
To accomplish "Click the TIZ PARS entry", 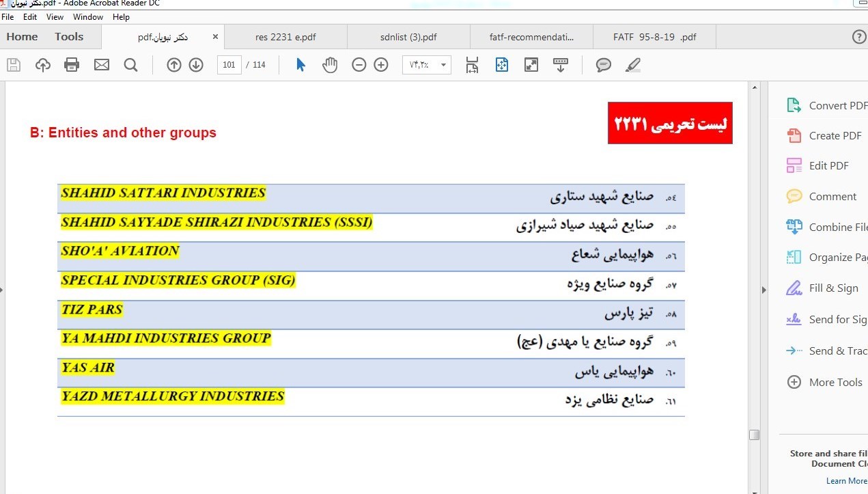I will pyautogui.click(x=92, y=310).
